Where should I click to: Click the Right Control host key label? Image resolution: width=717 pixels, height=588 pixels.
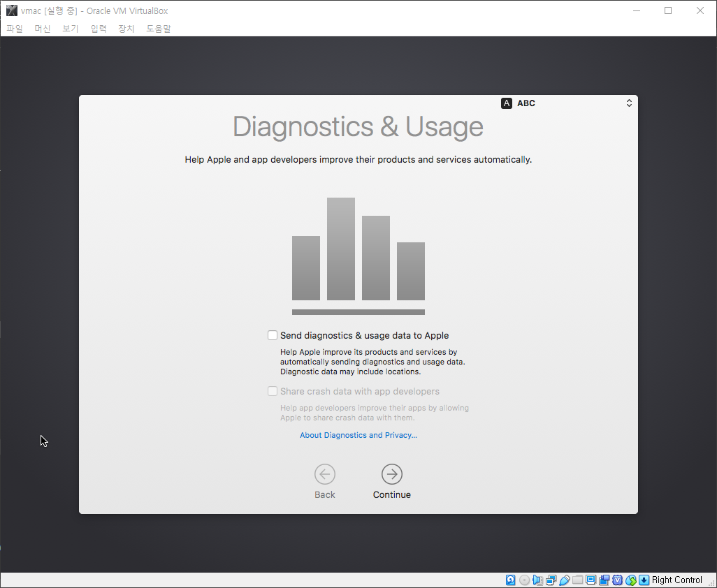(676, 580)
